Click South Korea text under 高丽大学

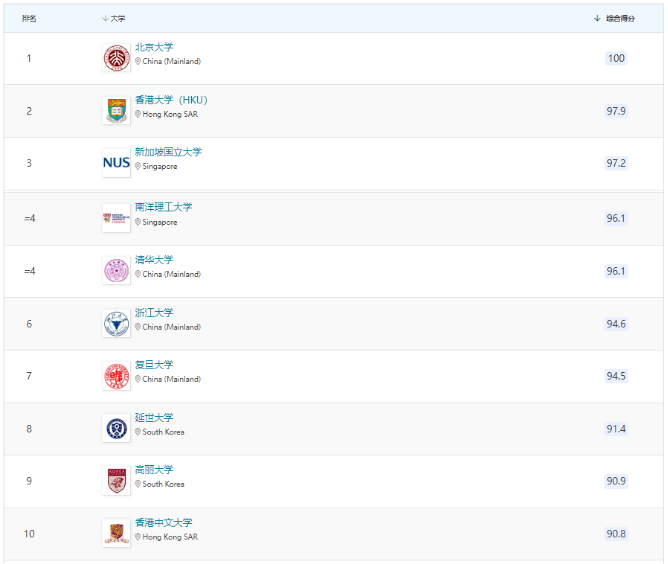[164, 484]
